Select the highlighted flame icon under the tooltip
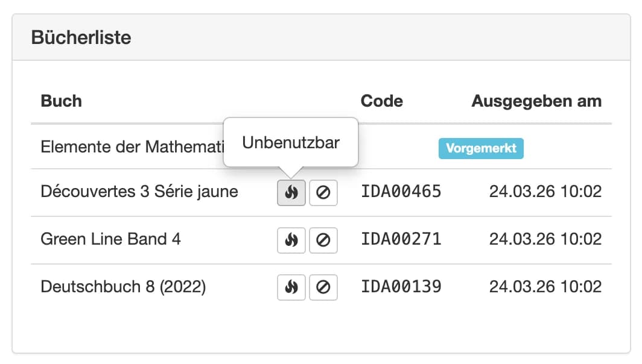 291,193
